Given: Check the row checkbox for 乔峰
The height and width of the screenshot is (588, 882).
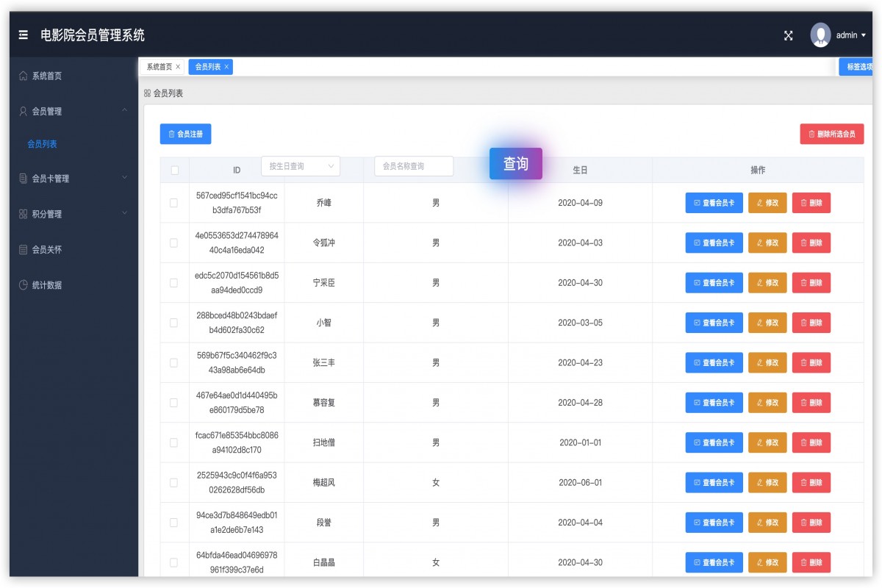Looking at the screenshot, I should pos(174,203).
